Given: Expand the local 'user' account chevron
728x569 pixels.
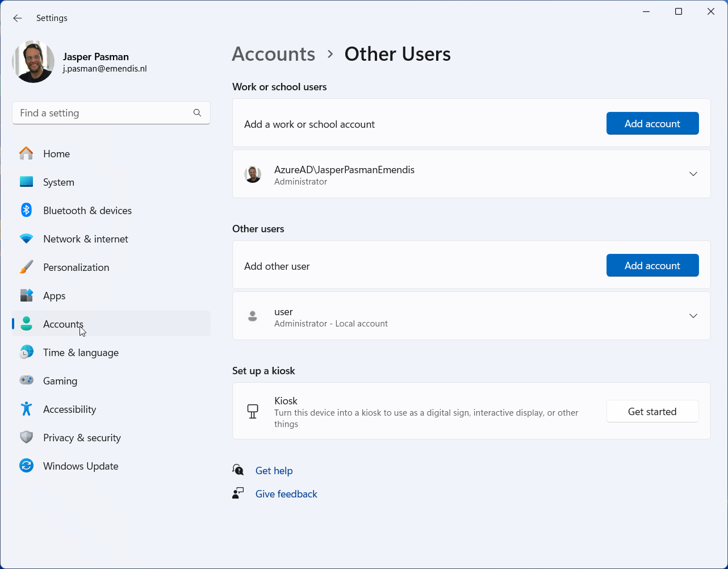Looking at the screenshot, I should click(693, 316).
